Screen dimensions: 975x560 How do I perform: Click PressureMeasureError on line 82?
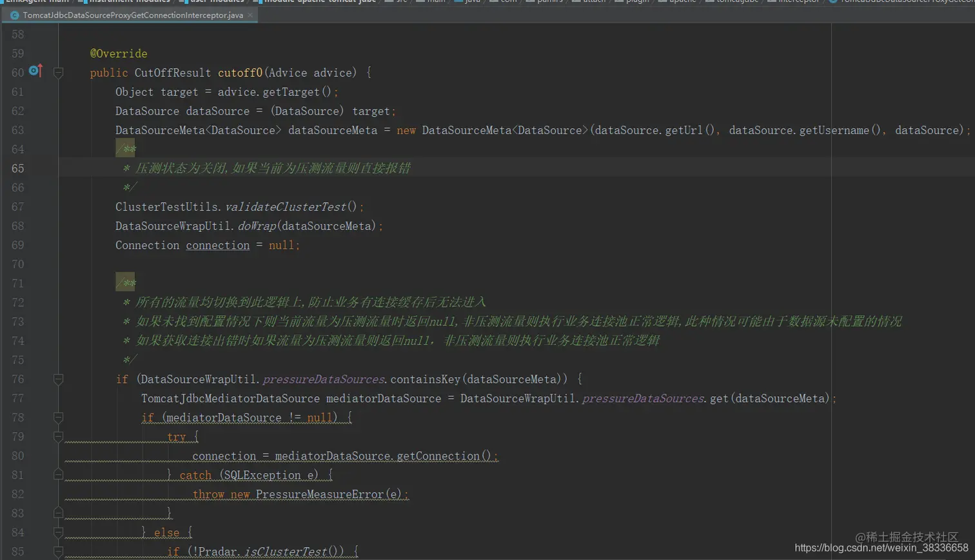tap(319, 494)
